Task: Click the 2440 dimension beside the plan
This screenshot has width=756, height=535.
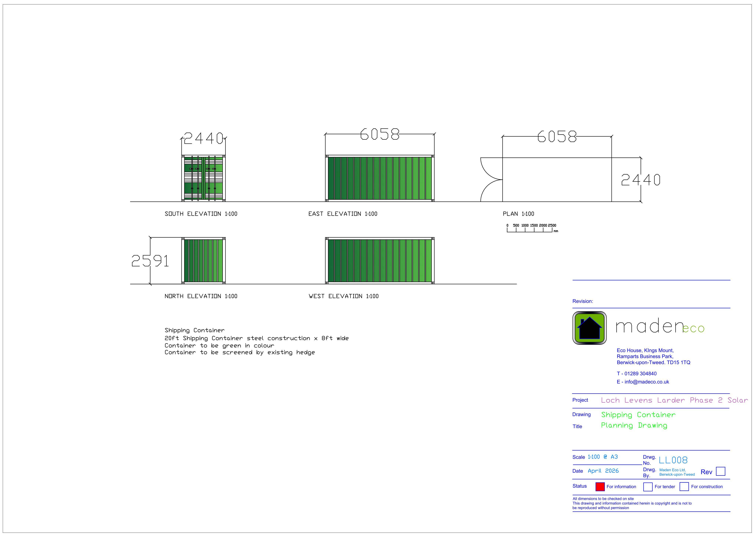Action: (x=640, y=180)
